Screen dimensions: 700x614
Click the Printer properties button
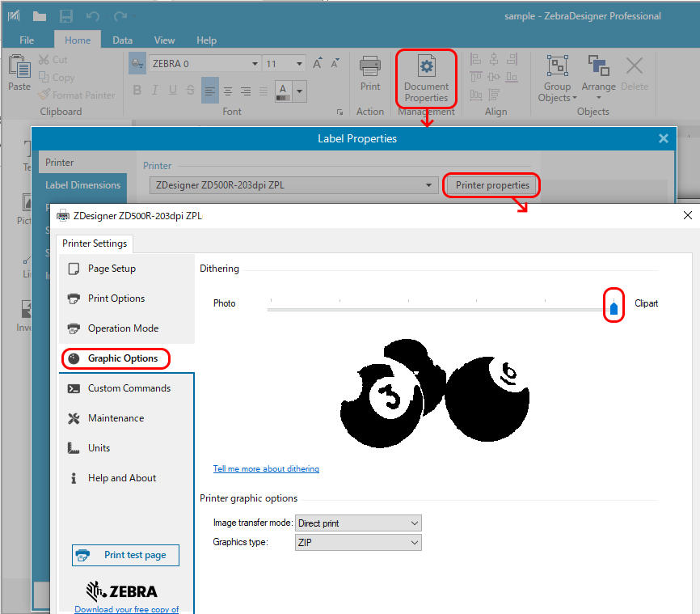492,185
